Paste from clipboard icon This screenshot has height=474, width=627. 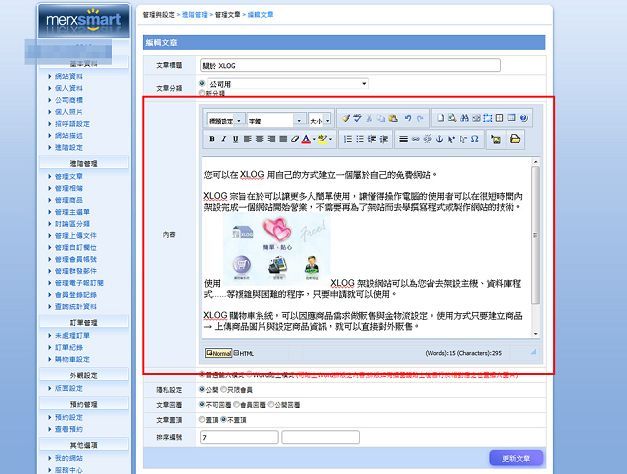click(x=393, y=118)
